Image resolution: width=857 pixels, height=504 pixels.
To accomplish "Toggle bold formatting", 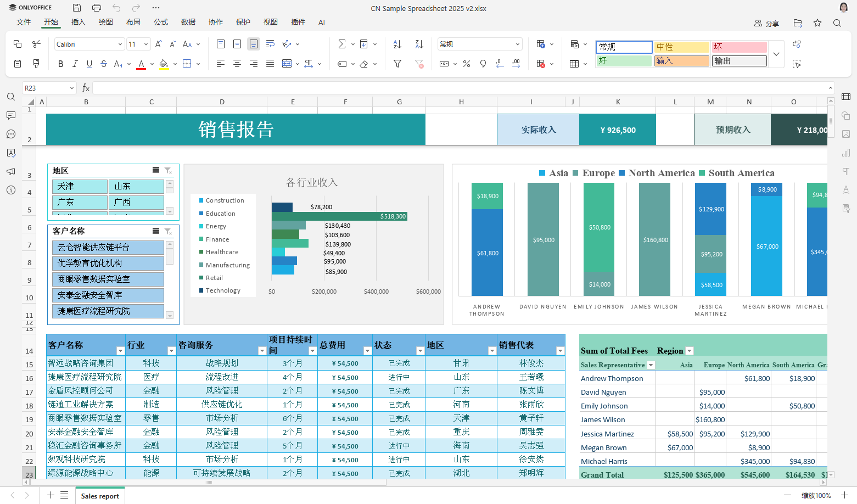I will (x=60, y=64).
